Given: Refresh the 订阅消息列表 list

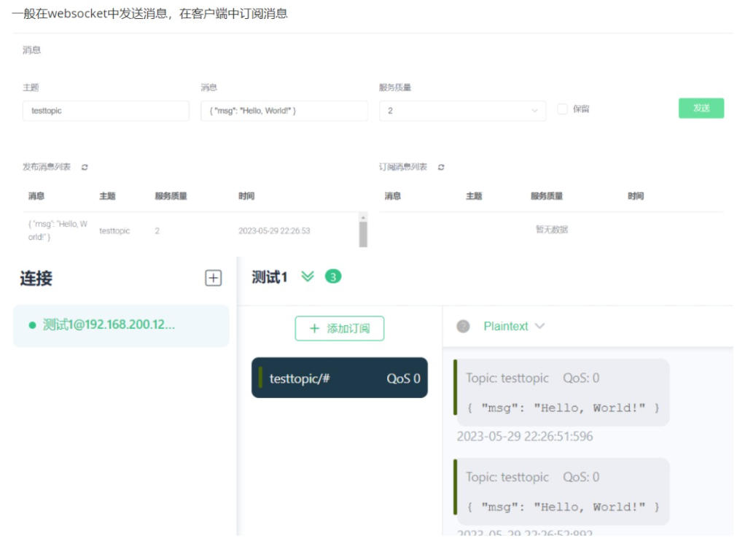Looking at the screenshot, I should (441, 167).
